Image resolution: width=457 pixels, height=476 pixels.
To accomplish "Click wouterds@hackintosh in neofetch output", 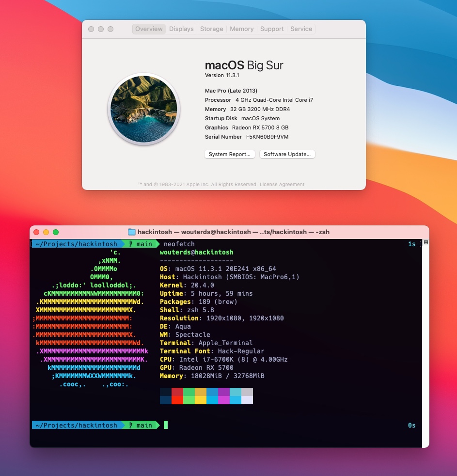I will (197, 252).
